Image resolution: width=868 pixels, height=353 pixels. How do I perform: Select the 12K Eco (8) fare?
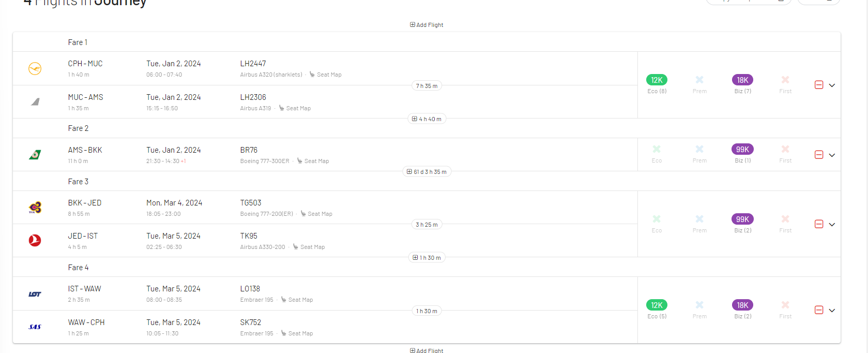657,80
